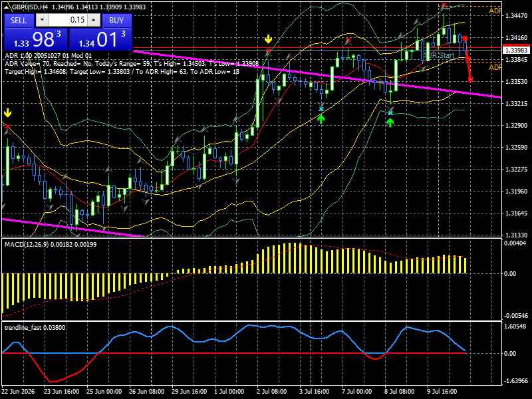Select the yellow down arrow above 2 Jul 08:00
532x399 pixels.
point(269,39)
